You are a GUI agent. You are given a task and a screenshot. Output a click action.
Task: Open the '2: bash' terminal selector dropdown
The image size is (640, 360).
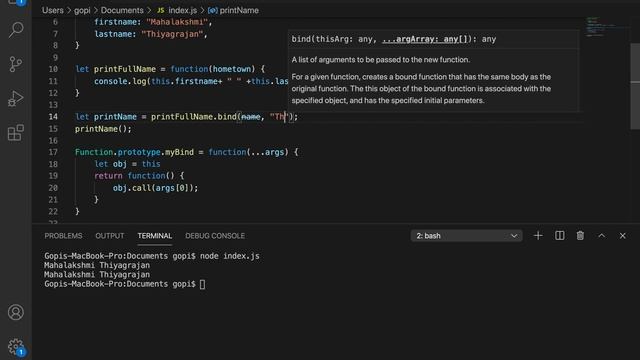point(467,236)
